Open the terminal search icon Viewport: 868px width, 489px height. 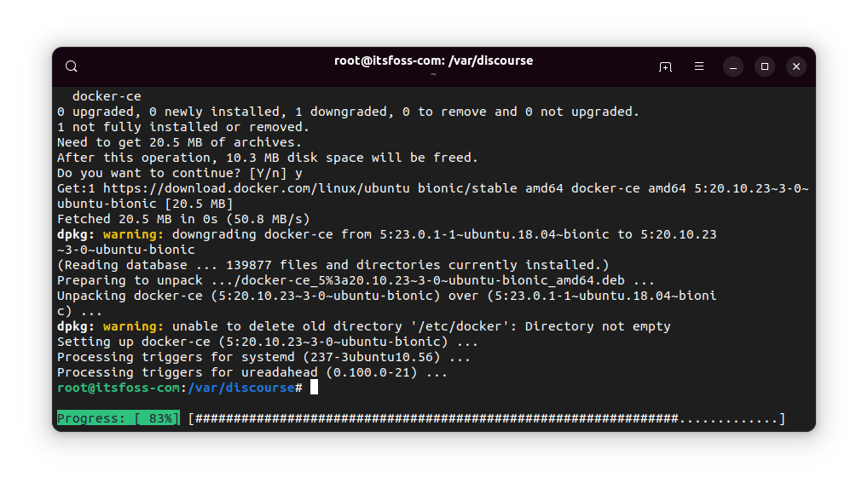pos(72,66)
